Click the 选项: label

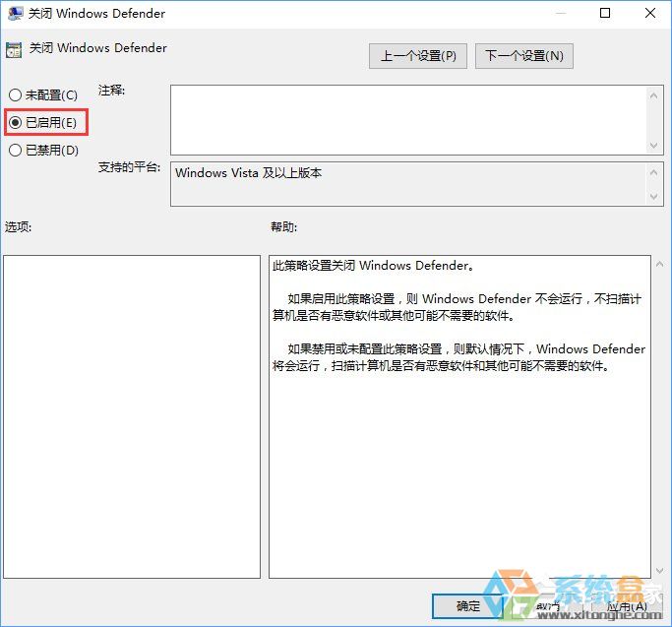click(18, 226)
